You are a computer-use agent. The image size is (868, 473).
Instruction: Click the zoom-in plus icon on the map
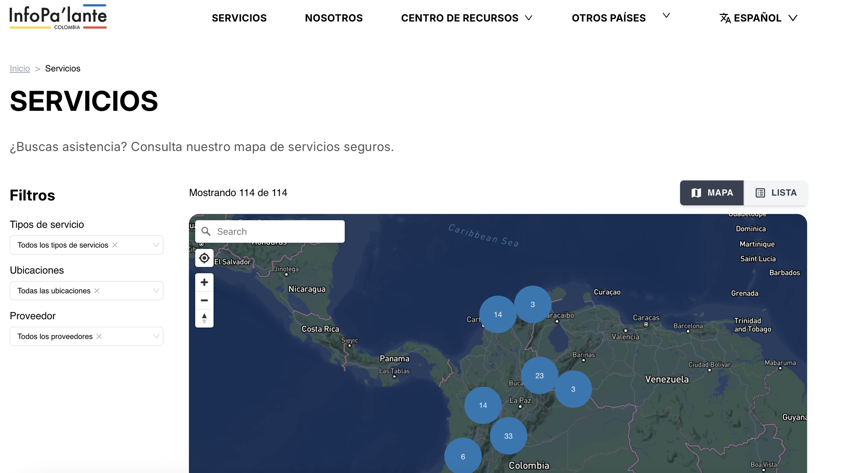pyautogui.click(x=205, y=282)
